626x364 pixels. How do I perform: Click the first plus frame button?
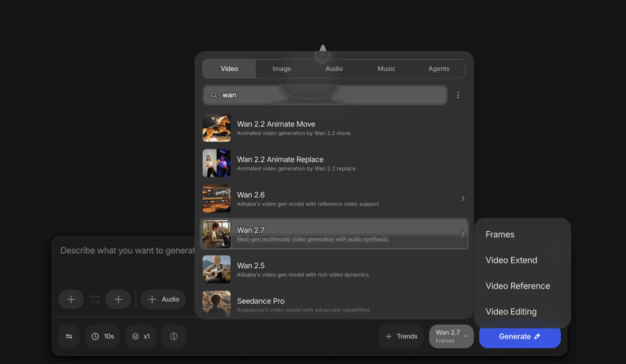[71, 299]
